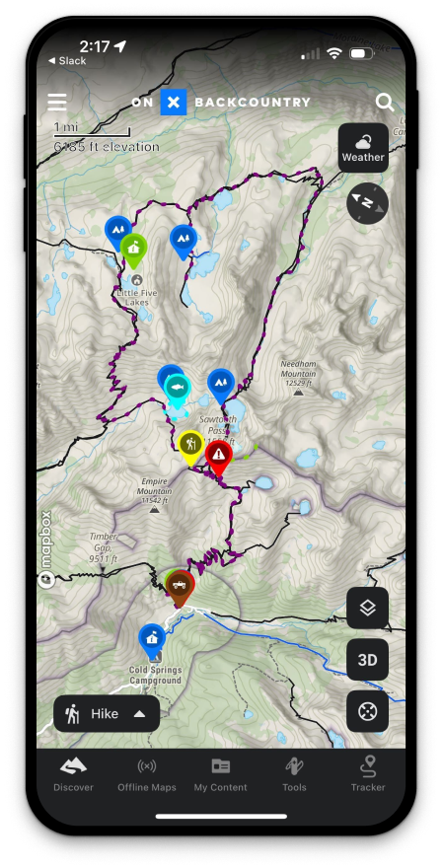The height and width of the screenshot is (868, 443).
Task: Tap the cyan fish waypoint
Action: 178,391
